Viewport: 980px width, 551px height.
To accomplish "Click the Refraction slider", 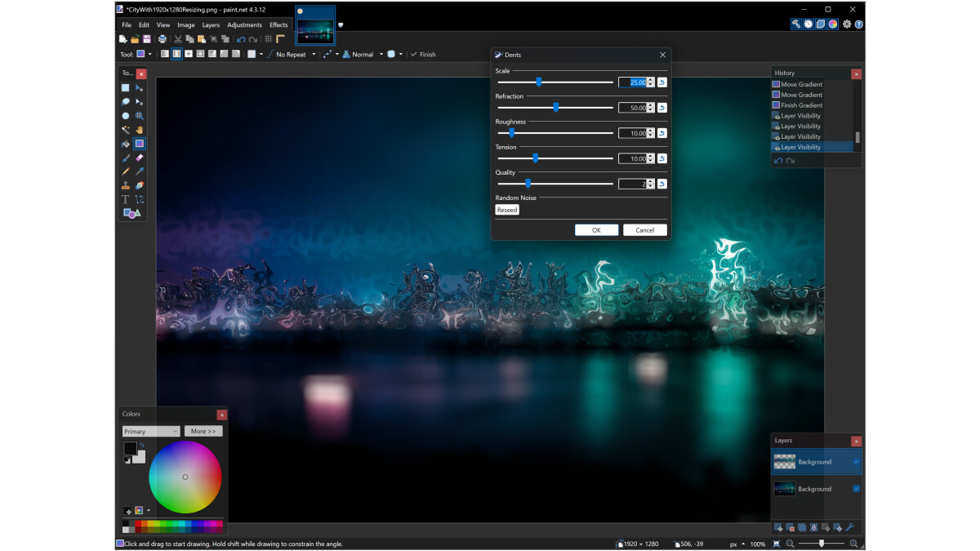I will point(555,107).
